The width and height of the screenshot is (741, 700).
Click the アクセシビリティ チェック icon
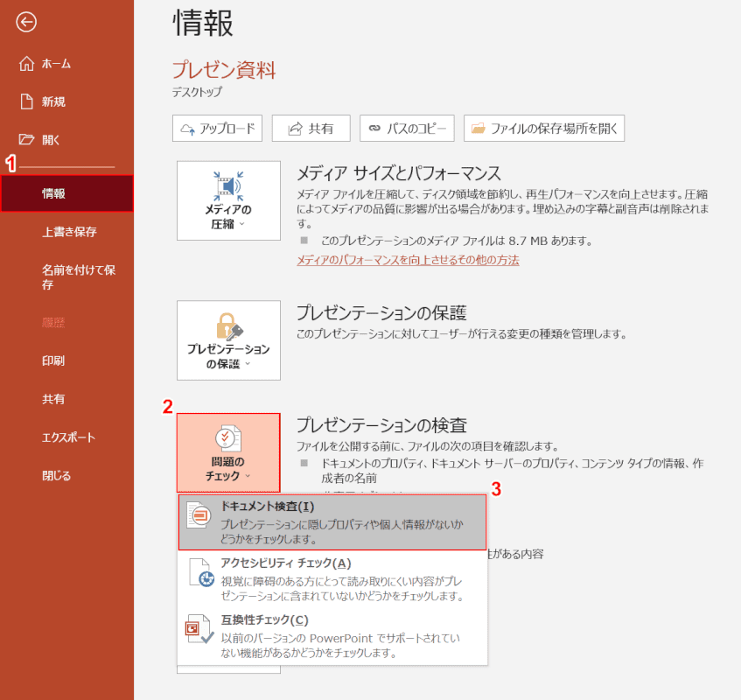(x=201, y=572)
